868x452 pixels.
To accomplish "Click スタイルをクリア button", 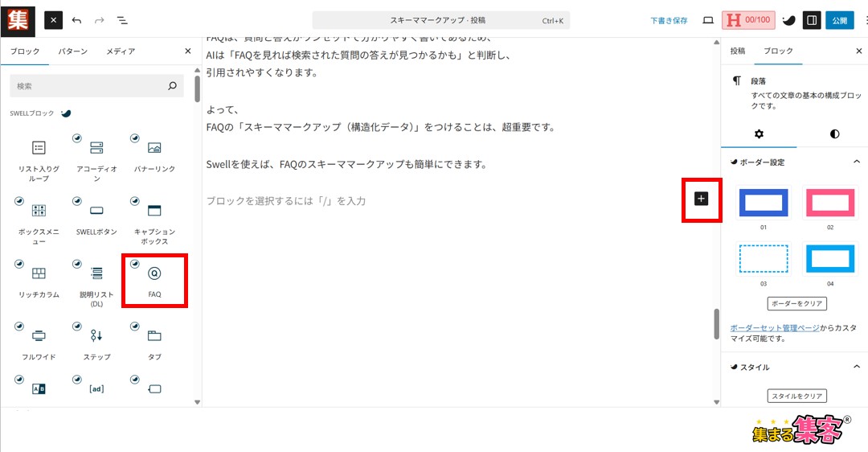I will (796, 396).
